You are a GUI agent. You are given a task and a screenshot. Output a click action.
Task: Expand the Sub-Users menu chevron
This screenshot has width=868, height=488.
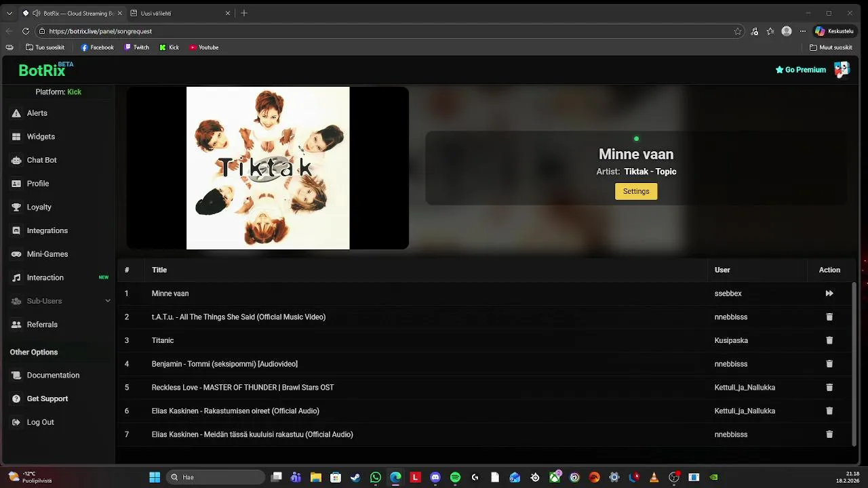click(107, 301)
